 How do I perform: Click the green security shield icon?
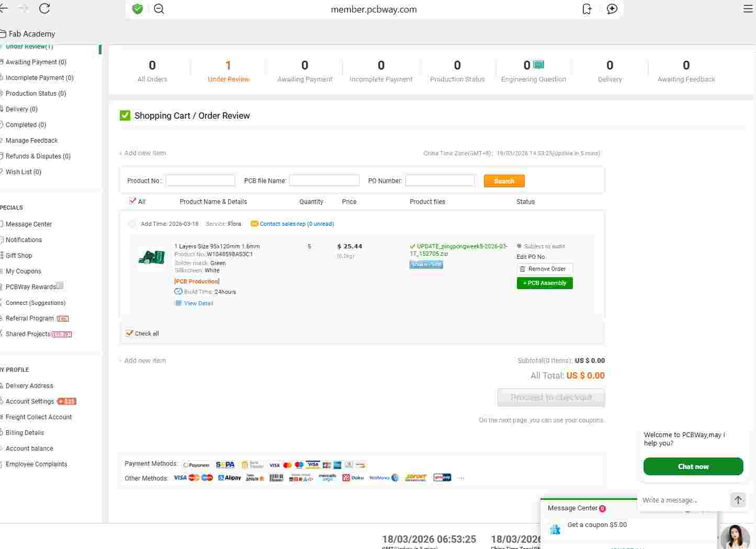click(138, 9)
